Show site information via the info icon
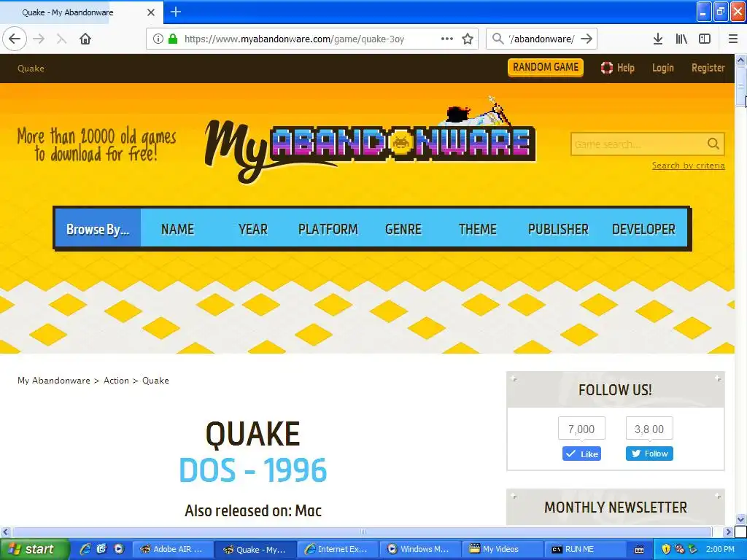 coord(158,39)
